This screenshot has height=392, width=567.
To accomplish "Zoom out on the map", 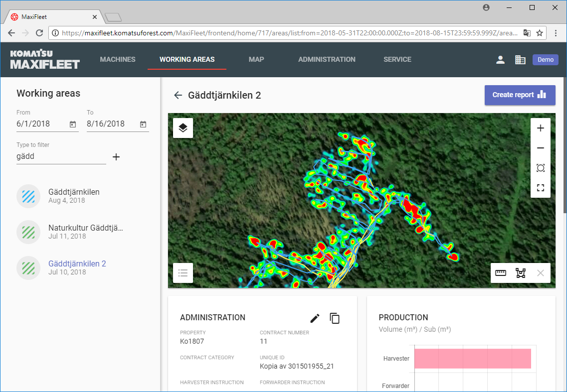I will click(540, 148).
